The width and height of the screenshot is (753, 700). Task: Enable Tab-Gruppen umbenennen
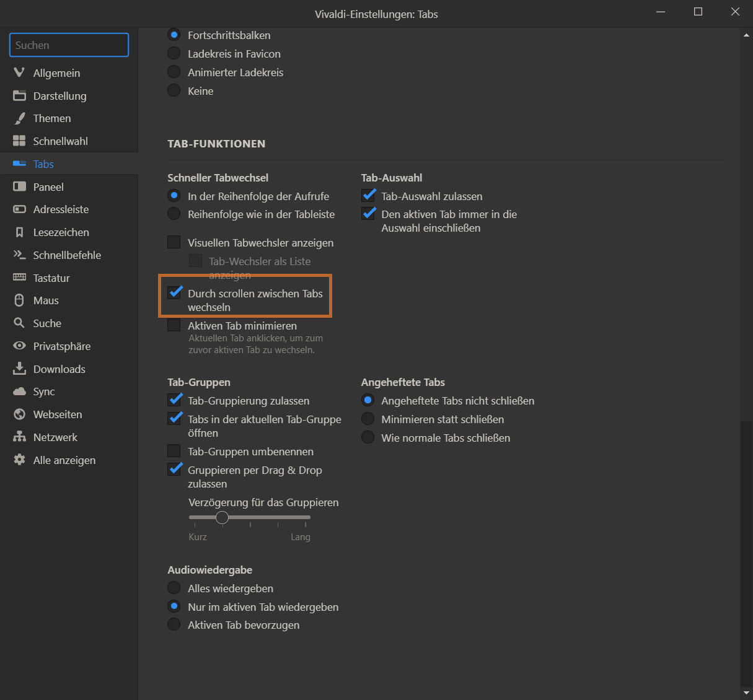click(174, 451)
